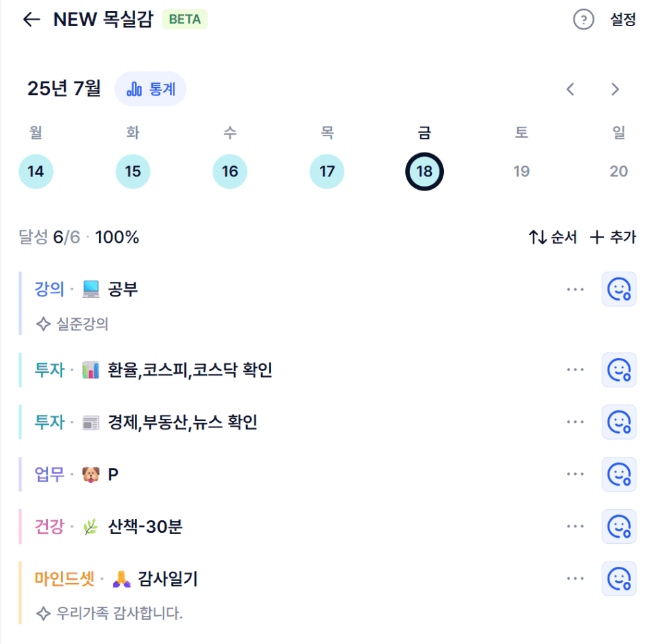The height and width of the screenshot is (644, 654).
Task: Select Saturday 19 in the week row
Action: pos(521,171)
